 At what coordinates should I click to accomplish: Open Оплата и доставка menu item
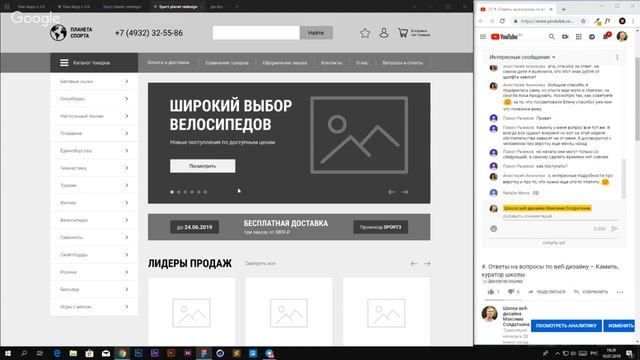(x=168, y=63)
